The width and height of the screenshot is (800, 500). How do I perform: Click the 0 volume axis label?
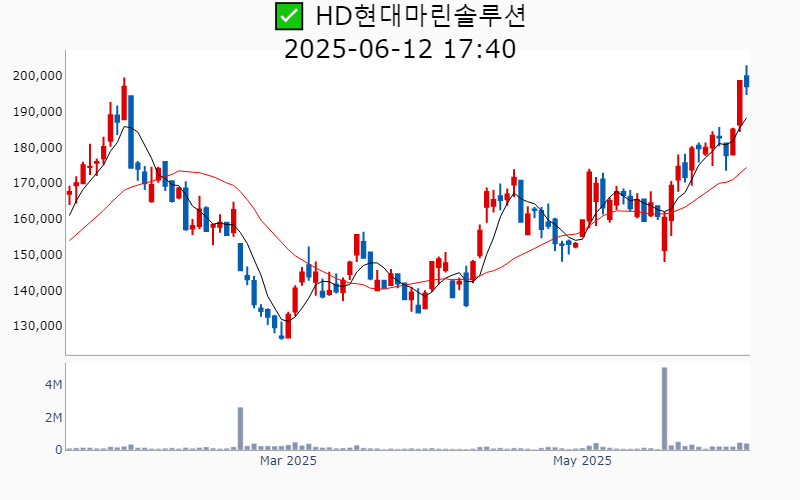pos(59,450)
